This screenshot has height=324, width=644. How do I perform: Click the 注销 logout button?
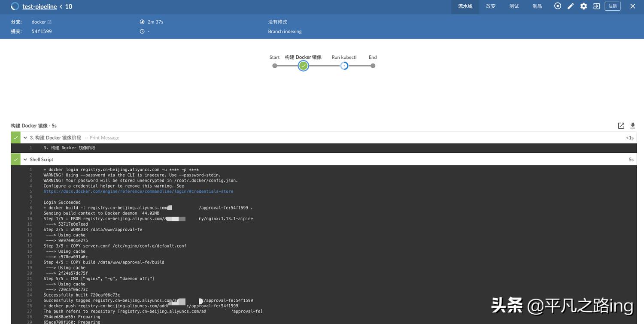click(613, 6)
